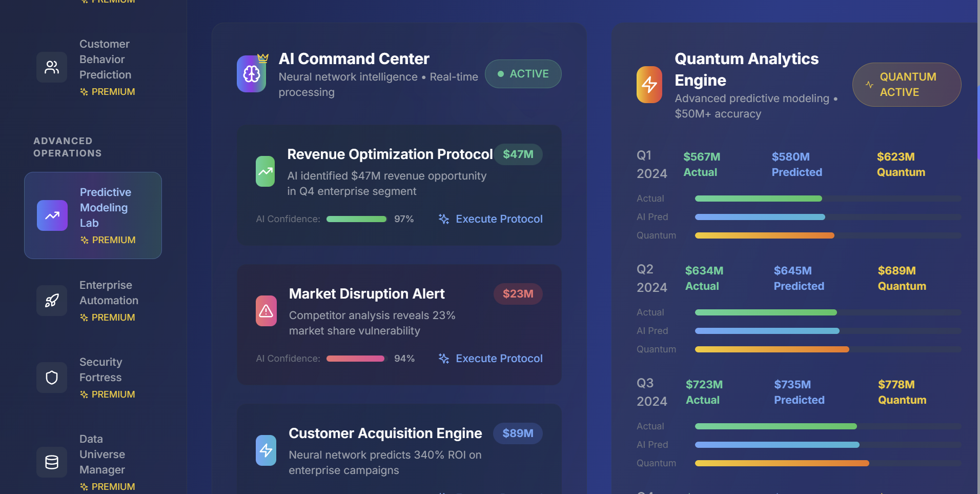
Task: Click the $645M Predicted value
Action: coord(799,279)
